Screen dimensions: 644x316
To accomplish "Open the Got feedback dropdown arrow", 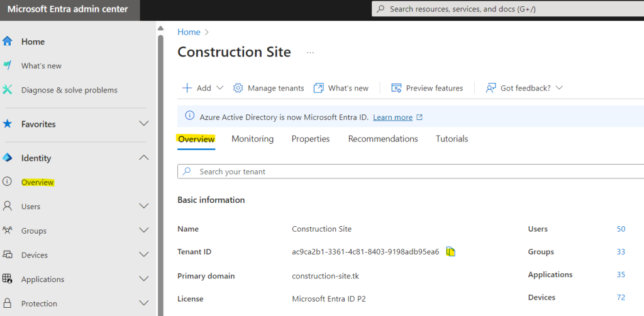I will click(x=558, y=88).
